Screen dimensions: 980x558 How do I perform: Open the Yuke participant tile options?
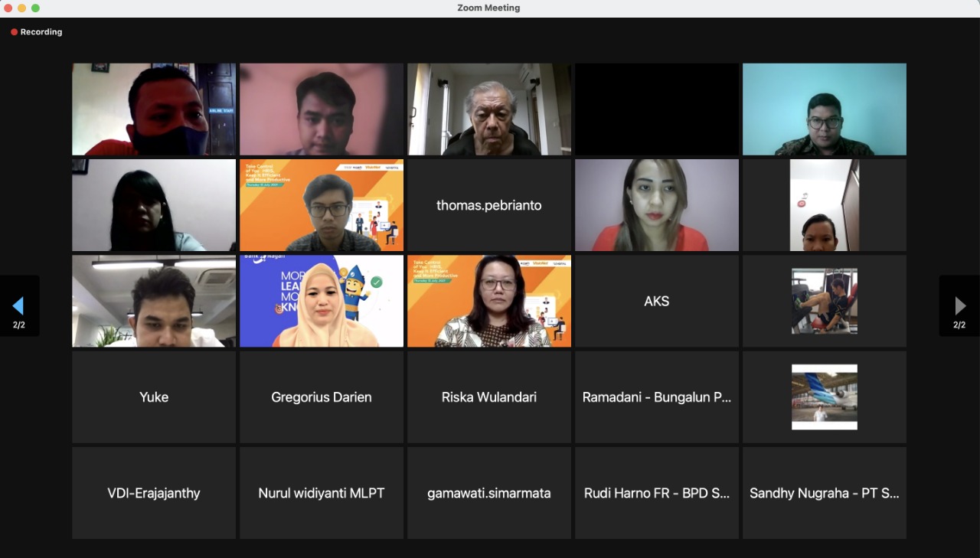click(x=153, y=396)
